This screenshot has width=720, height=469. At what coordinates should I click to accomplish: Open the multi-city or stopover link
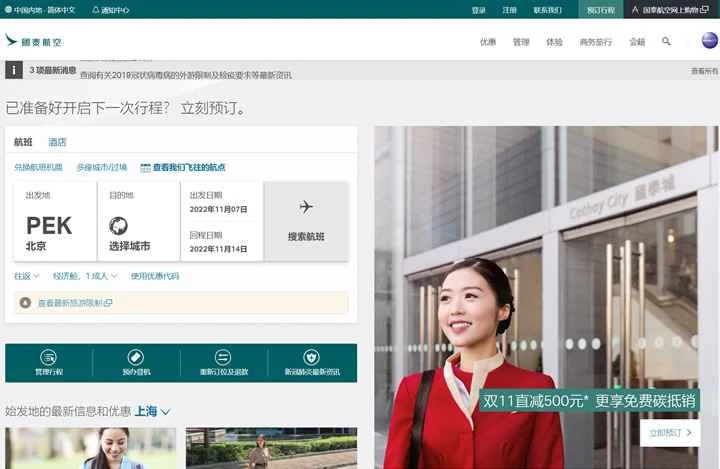pos(101,168)
